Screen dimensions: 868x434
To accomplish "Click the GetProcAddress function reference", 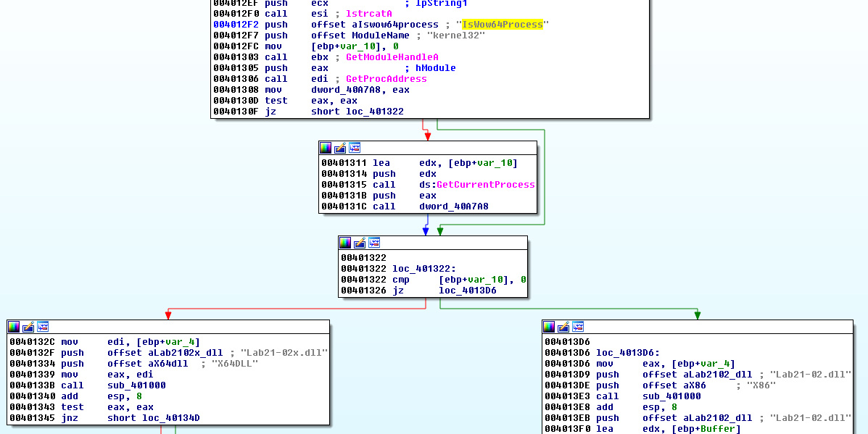I will click(386, 79).
